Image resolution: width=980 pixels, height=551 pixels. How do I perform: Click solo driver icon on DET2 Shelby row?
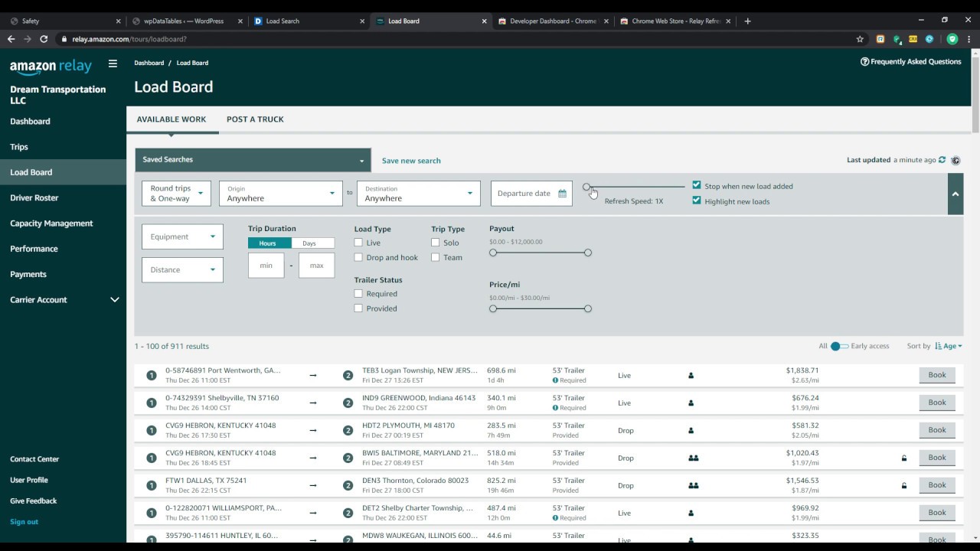tap(691, 514)
